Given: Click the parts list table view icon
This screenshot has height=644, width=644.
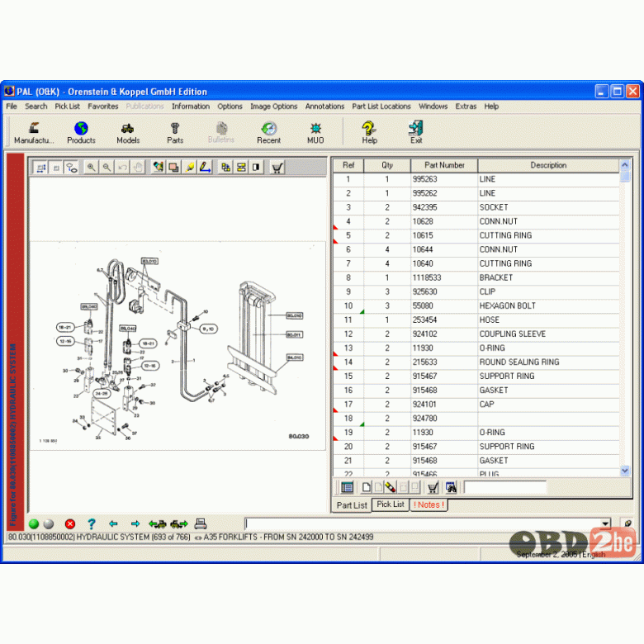Looking at the screenshot, I should [x=347, y=487].
